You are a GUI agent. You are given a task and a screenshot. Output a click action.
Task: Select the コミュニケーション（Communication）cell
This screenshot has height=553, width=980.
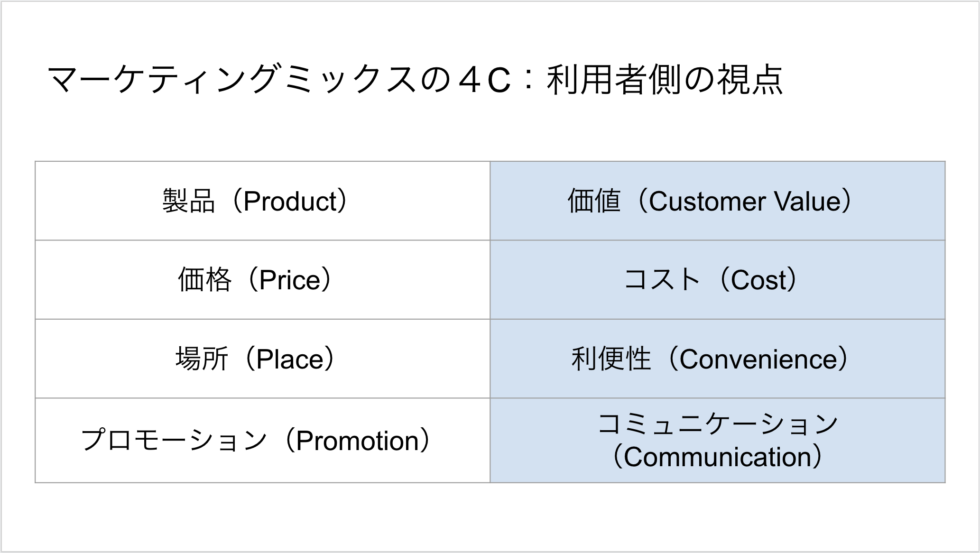coord(718,441)
